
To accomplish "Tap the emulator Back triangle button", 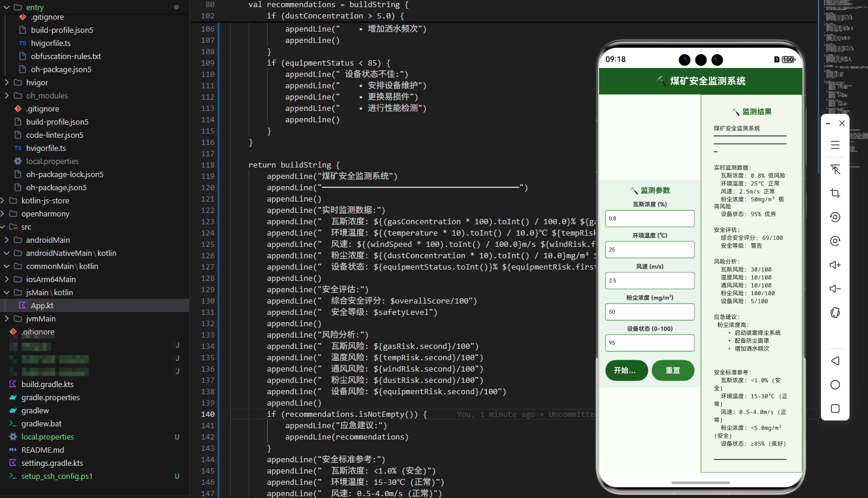I will (x=835, y=361).
